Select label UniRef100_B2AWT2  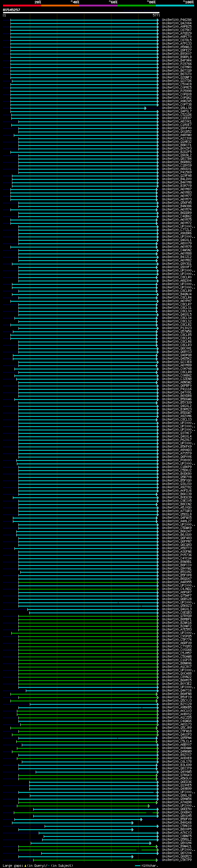pos(177,626)
